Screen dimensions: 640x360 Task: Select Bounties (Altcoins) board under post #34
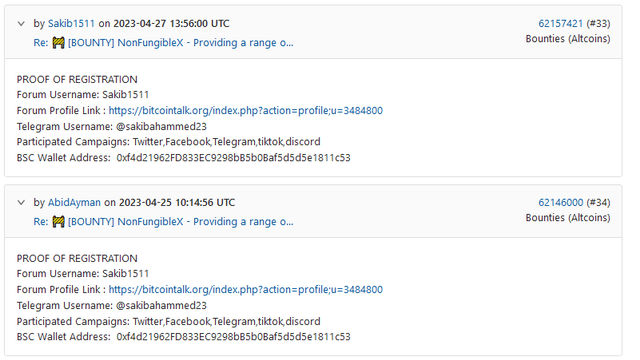pos(568,218)
